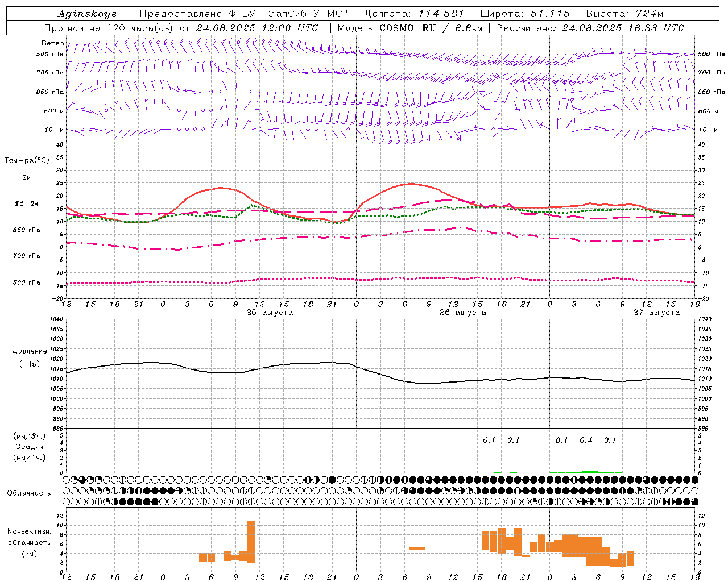728x582 pixels.
Task: Click the 'Осадки' precipitation label
Action: pos(29,447)
